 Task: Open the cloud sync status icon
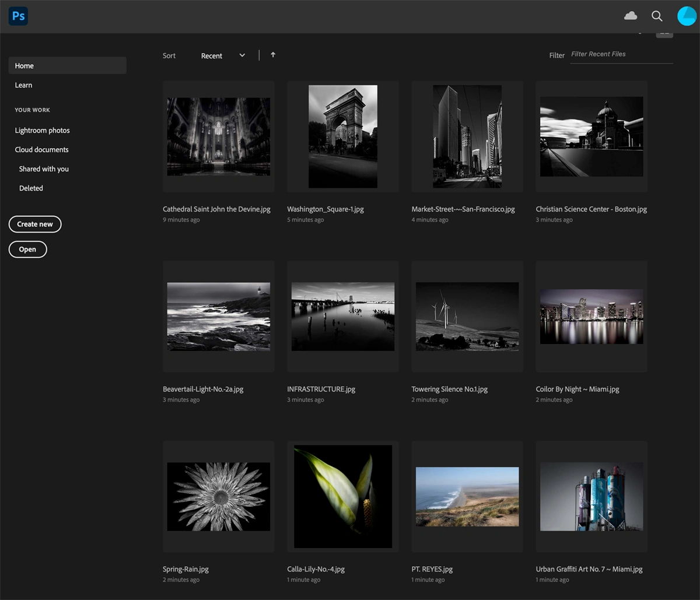(x=631, y=16)
